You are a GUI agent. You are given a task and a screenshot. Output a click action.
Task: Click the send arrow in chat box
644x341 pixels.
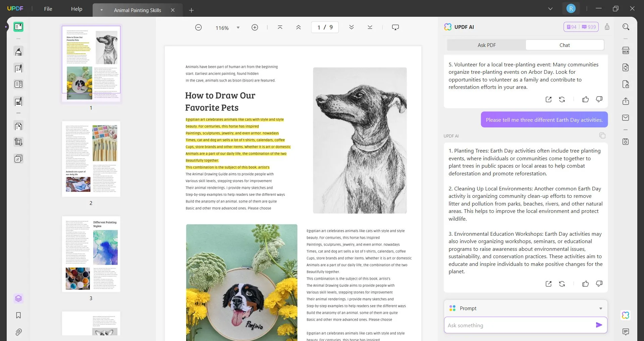pos(599,325)
